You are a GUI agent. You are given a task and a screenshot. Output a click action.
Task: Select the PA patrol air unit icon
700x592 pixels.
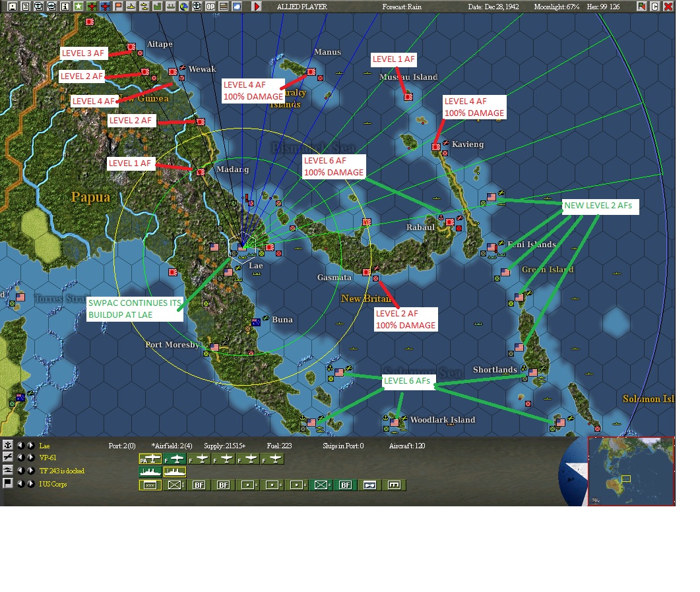(150, 459)
